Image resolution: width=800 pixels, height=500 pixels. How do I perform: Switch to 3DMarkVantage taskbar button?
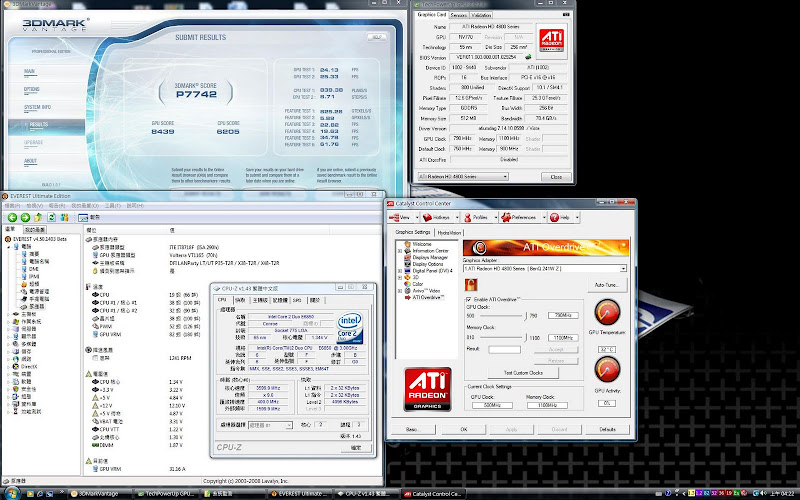click(99, 493)
